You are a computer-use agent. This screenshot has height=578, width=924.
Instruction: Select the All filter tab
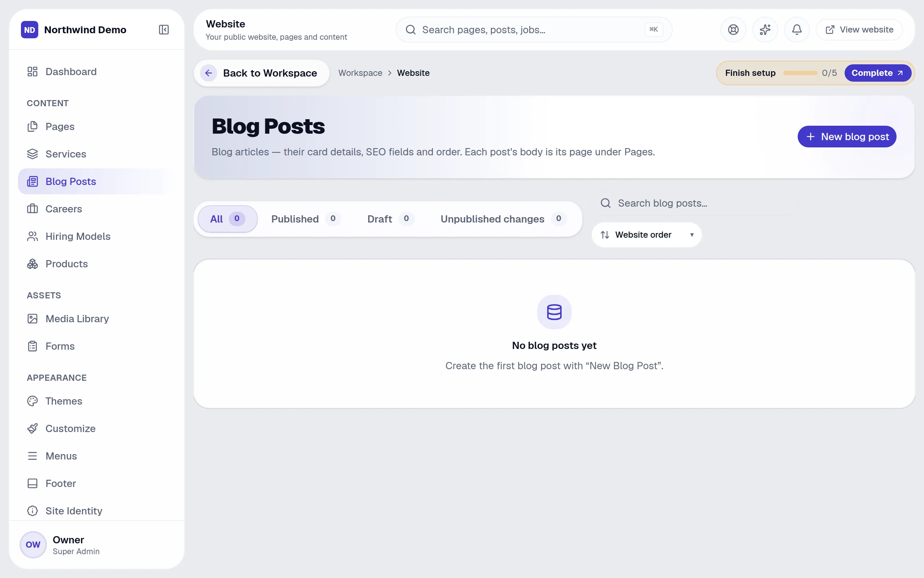227,219
